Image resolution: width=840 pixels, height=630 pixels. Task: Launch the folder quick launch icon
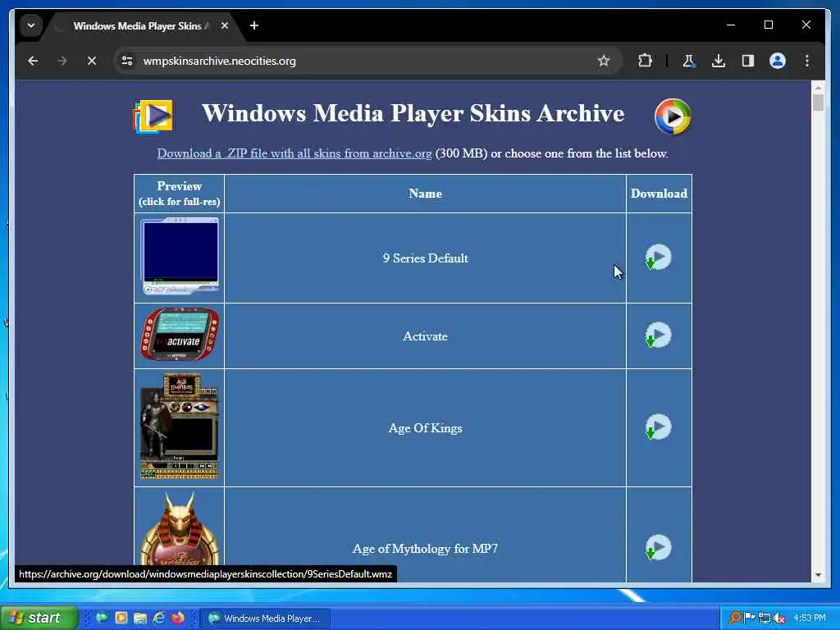click(x=140, y=618)
